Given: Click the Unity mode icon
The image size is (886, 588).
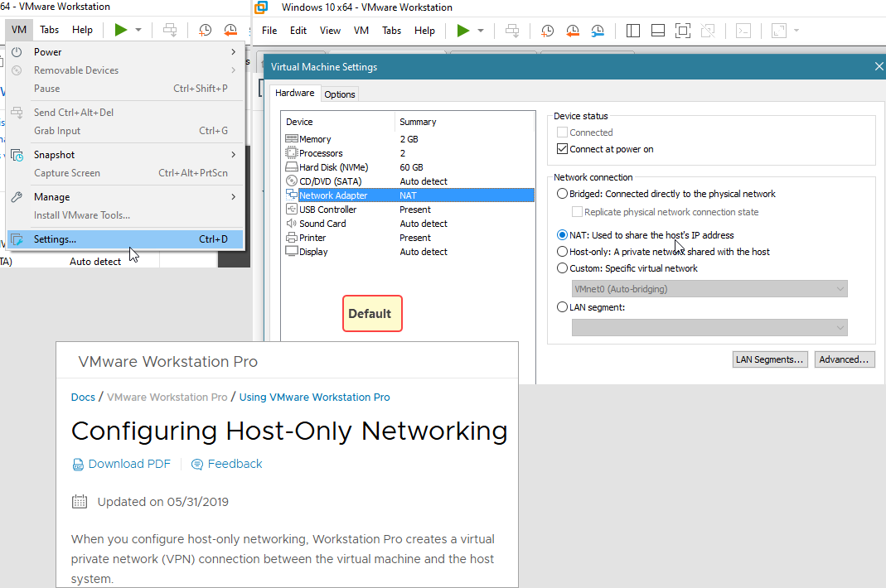Looking at the screenshot, I should coord(708,31).
